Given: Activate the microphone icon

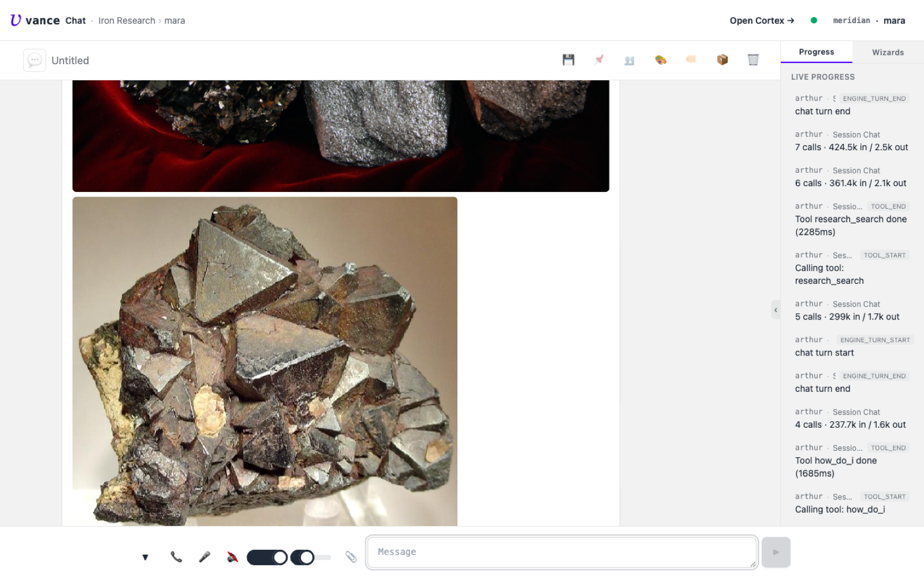Looking at the screenshot, I should pyautogui.click(x=204, y=557).
